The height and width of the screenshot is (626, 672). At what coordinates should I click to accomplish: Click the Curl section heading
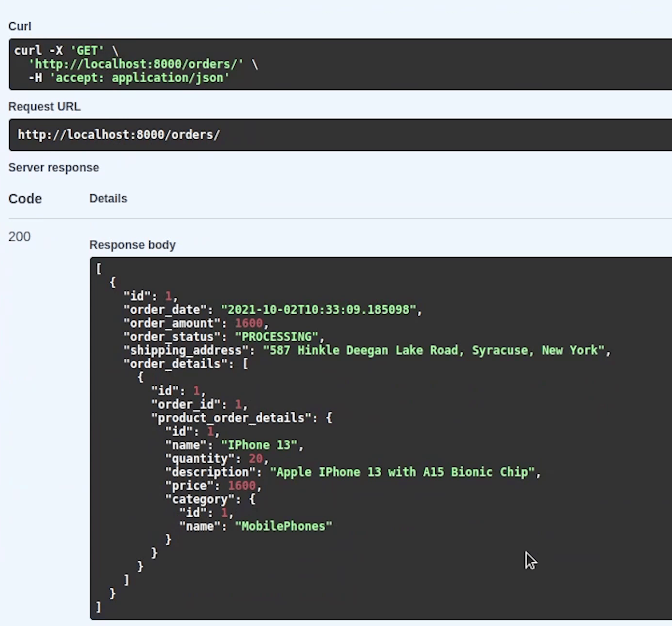(x=20, y=27)
